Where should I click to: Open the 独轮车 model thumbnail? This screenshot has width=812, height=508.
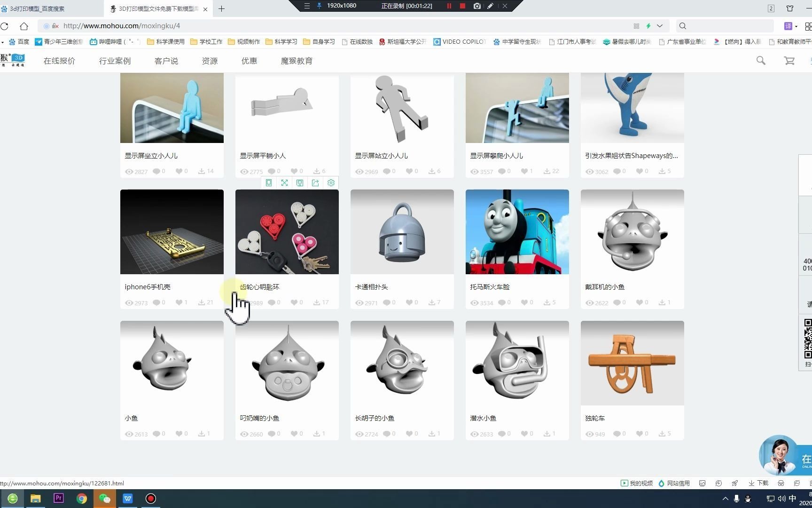[x=632, y=363]
